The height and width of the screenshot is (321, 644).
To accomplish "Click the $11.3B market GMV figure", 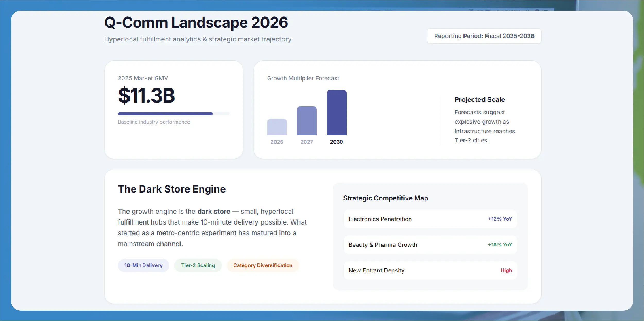I will click(146, 96).
